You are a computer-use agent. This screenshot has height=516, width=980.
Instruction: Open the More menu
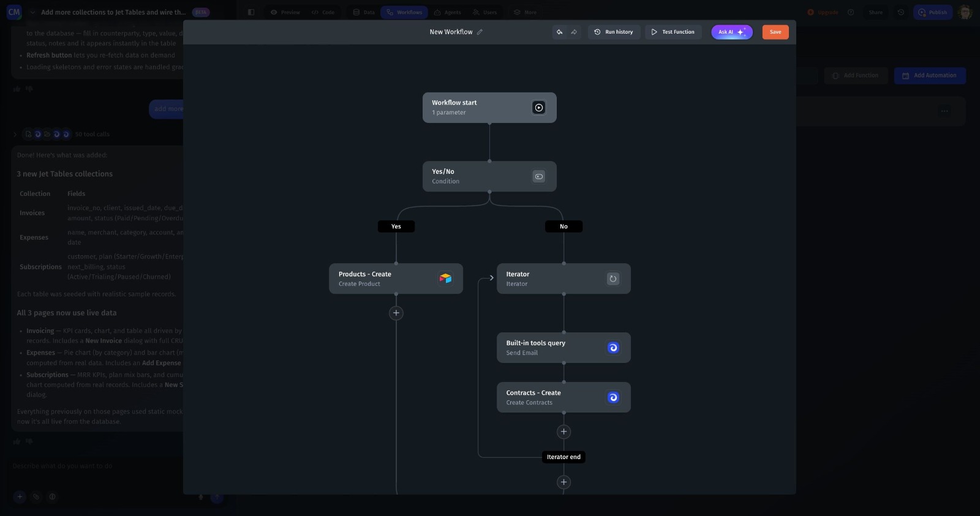pyautogui.click(x=525, y=12)
